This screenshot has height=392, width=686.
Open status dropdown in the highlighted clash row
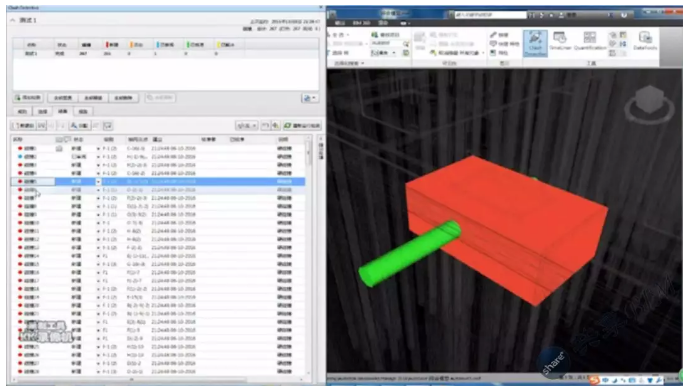click(x=98, y=182)
